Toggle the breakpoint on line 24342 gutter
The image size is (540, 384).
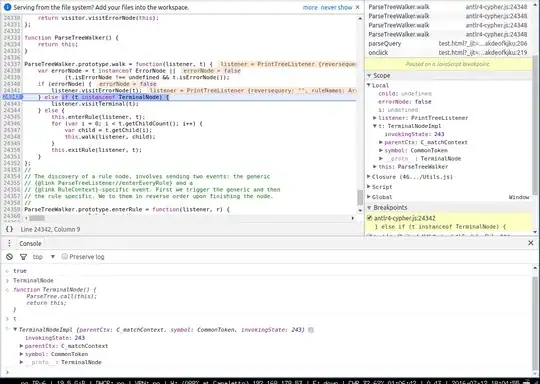pyautogui.click(x=12, y=97)
